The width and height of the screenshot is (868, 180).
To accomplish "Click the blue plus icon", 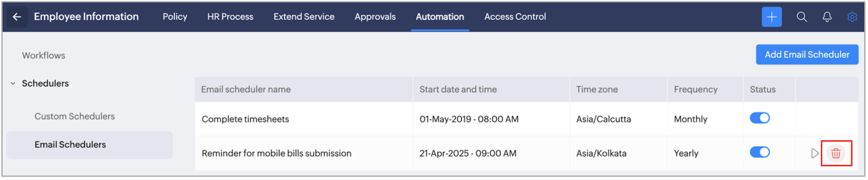I will pyautogui.click(x=771, y=17).
